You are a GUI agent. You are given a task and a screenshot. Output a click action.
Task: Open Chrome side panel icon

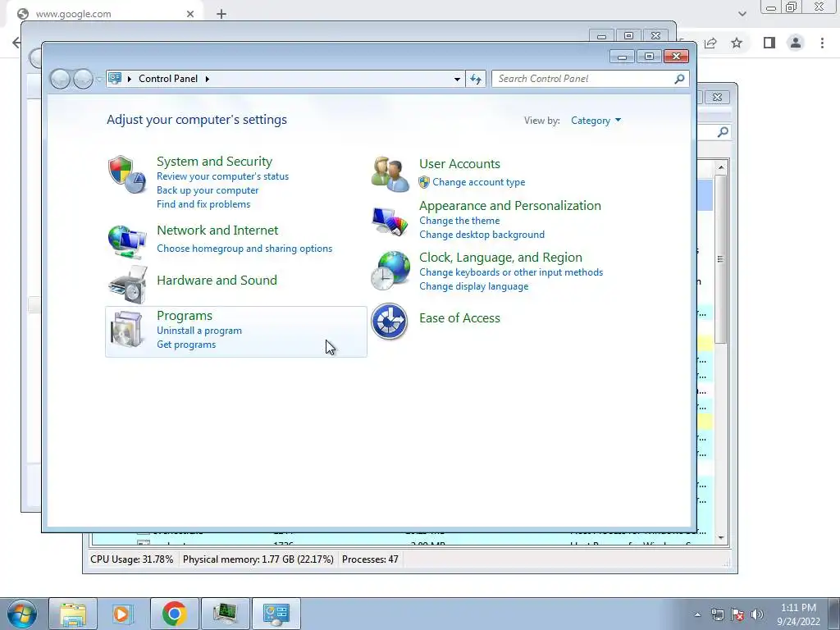click(x=769, y=43)
